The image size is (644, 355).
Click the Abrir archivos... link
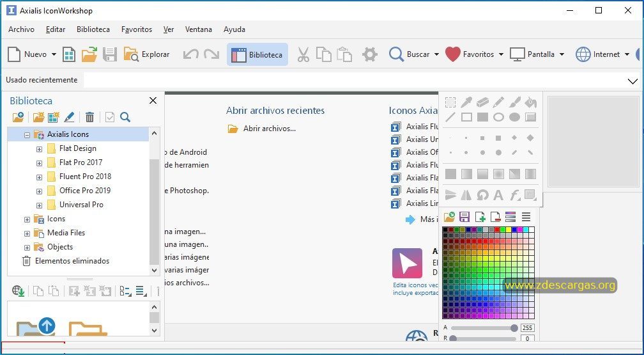click(x=270, y=129)
